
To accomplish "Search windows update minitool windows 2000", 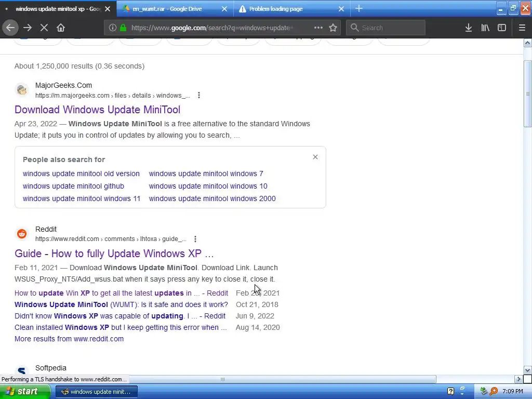I will click(212, 199).
